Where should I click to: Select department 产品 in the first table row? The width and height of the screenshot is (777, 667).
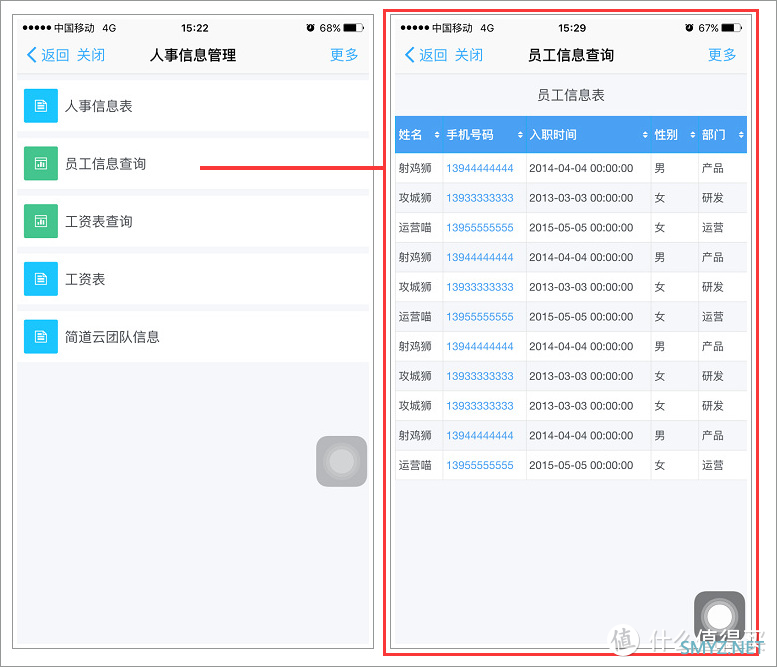tap(713, 168)
